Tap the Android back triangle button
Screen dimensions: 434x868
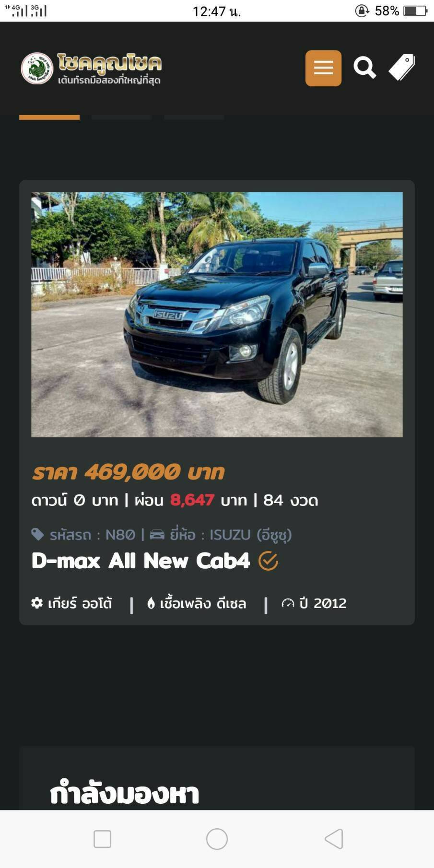click(334, 839)
